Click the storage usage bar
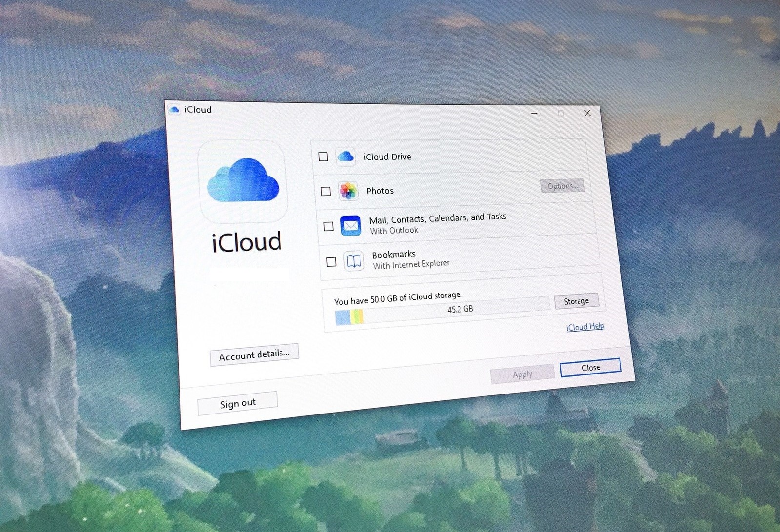The image size is (780, 532). 442,311
